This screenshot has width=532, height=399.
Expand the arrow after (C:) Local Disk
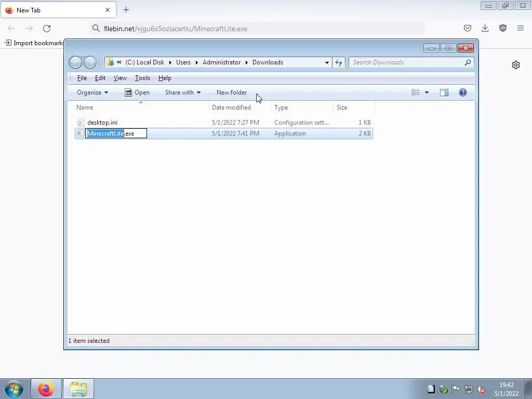coord(170,62)
